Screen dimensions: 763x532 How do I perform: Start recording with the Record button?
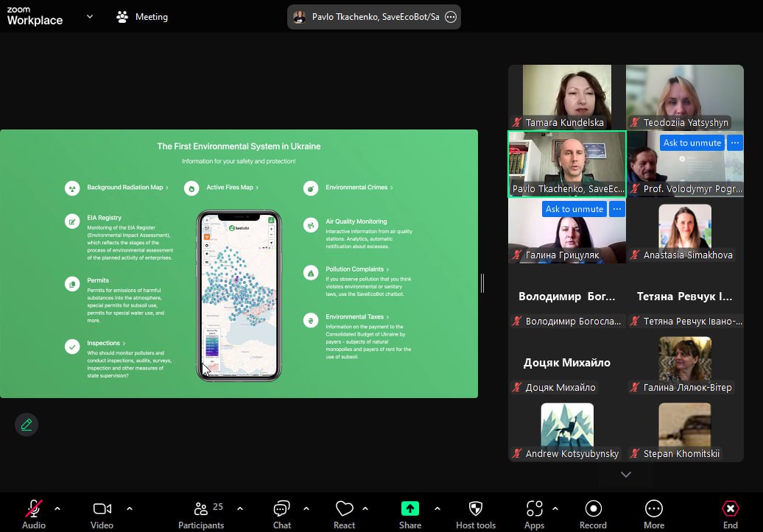click(x=593, y=514)
